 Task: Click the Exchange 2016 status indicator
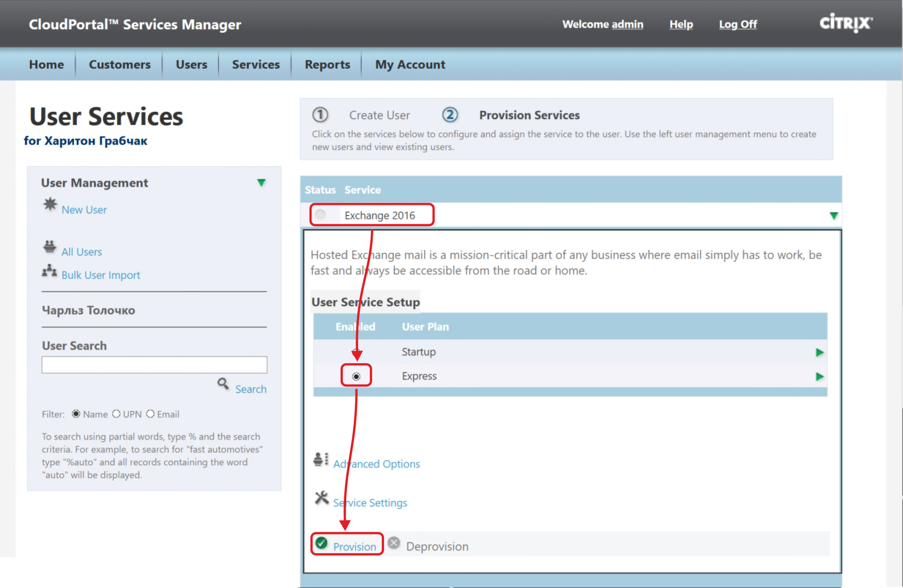[x=321, y=215]
